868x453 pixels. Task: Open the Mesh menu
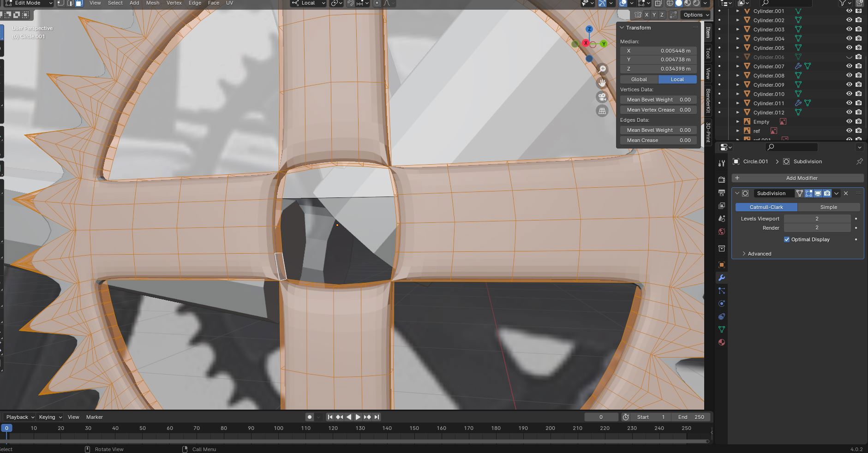153,3
